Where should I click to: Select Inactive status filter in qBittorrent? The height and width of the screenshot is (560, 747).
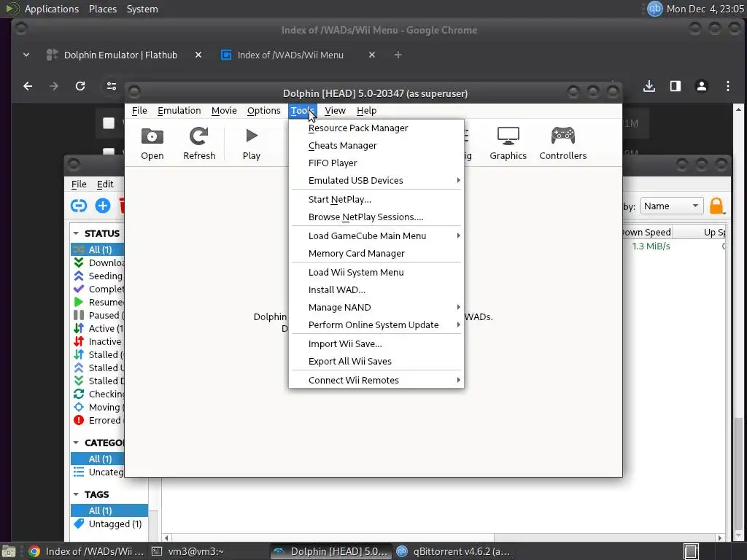coord(98,341)
